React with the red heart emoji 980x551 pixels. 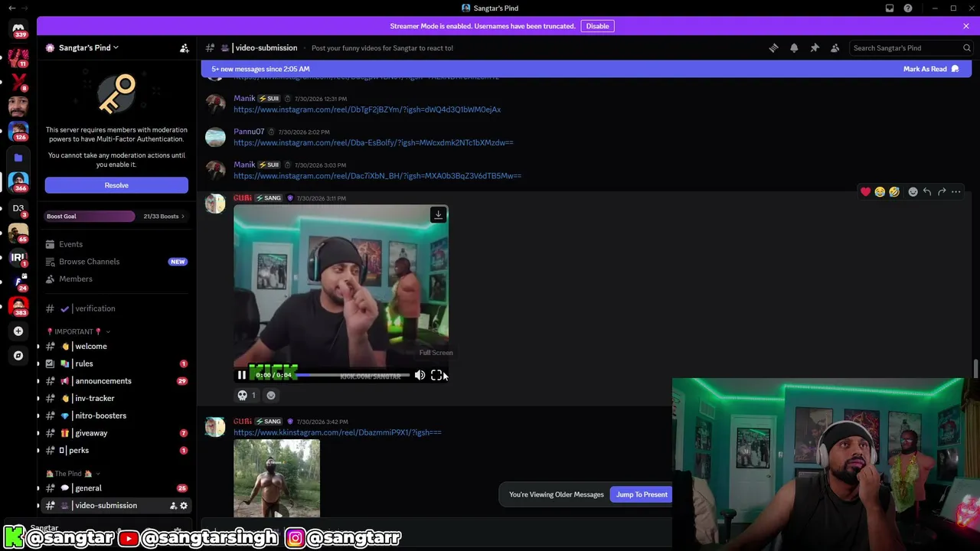tap(865, 192)
